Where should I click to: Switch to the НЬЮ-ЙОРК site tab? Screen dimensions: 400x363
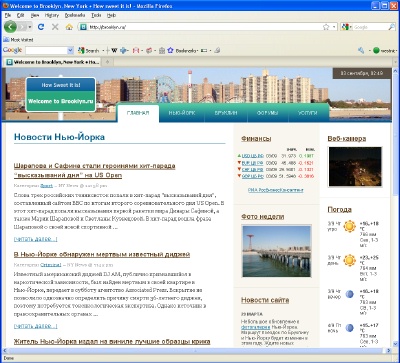[x=182, y=113]
